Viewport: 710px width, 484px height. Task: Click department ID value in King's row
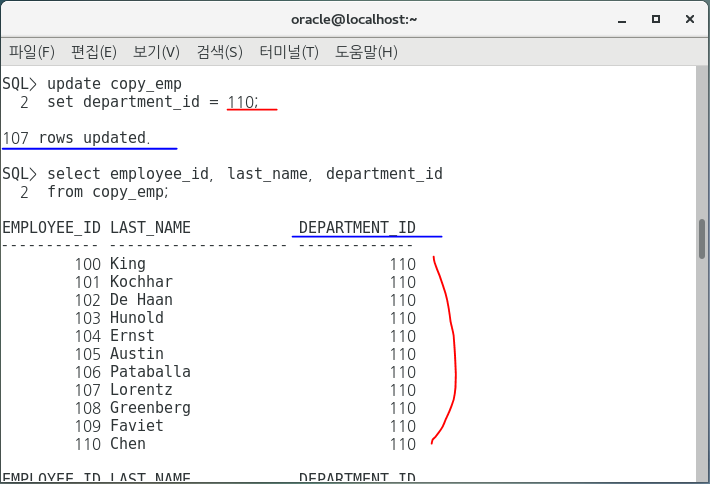(403, 264)
